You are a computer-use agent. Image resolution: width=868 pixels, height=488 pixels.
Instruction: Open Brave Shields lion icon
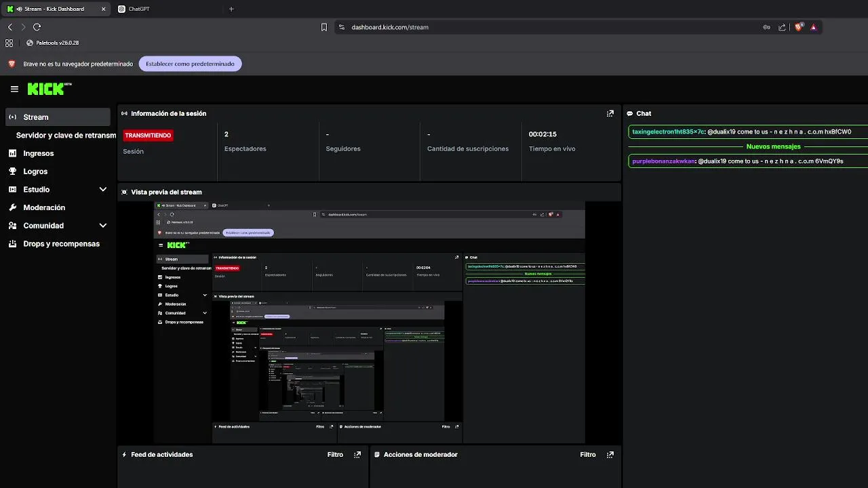coord(798,27)
